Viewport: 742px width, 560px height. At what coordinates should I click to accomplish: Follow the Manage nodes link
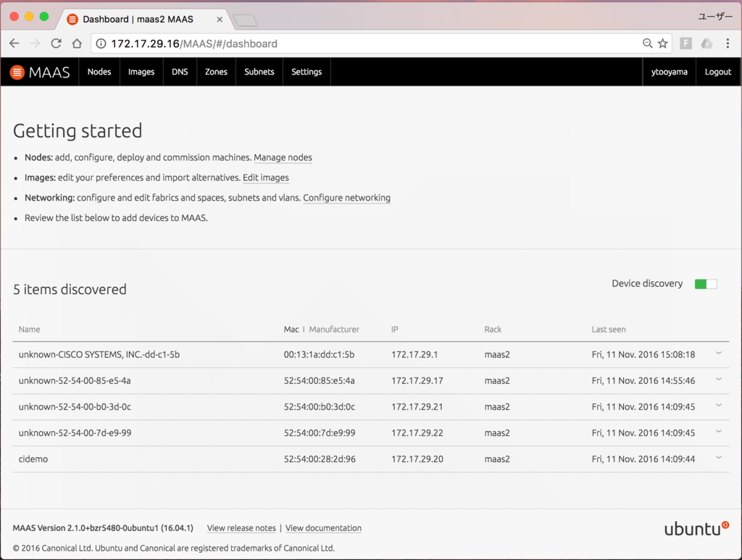click(283, 157)
